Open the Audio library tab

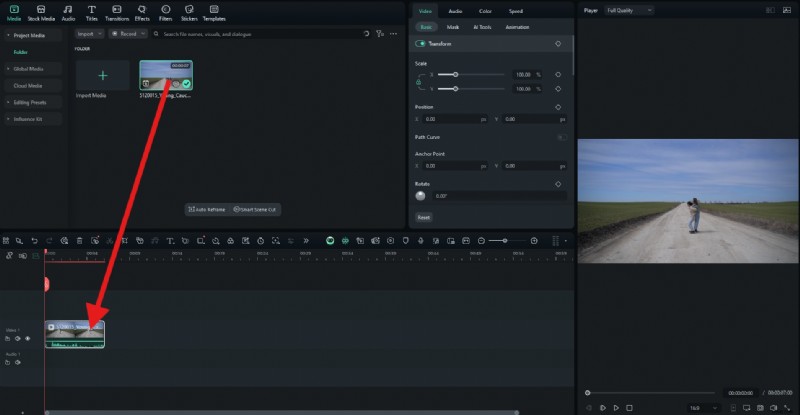click(68, 13)
